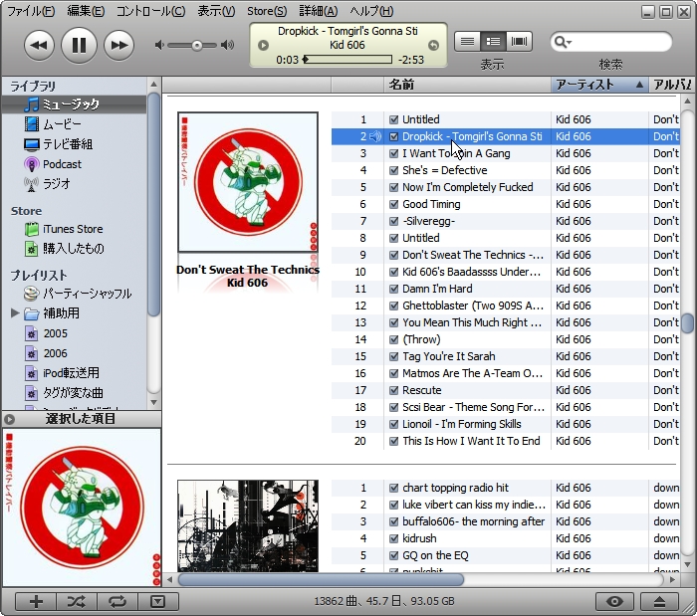
Task: Pause playback with the pause button
Action: pos(79,45)
